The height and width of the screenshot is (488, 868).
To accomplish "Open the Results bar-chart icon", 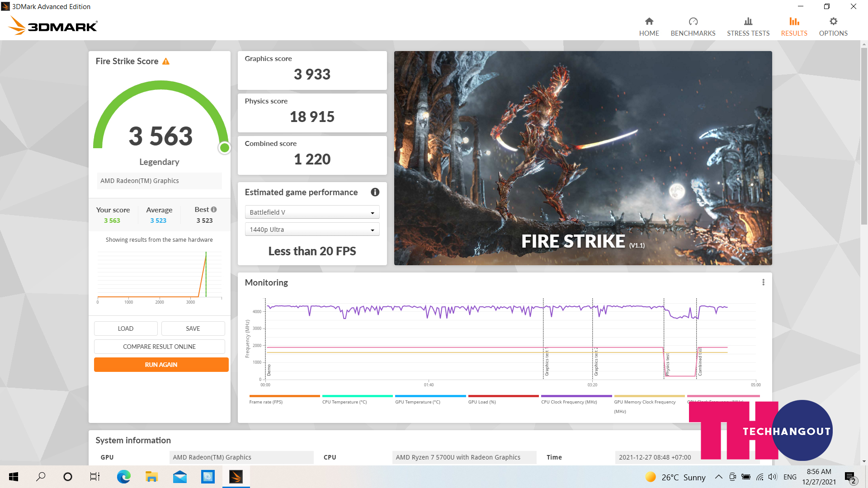I will [x=794, y=21].
